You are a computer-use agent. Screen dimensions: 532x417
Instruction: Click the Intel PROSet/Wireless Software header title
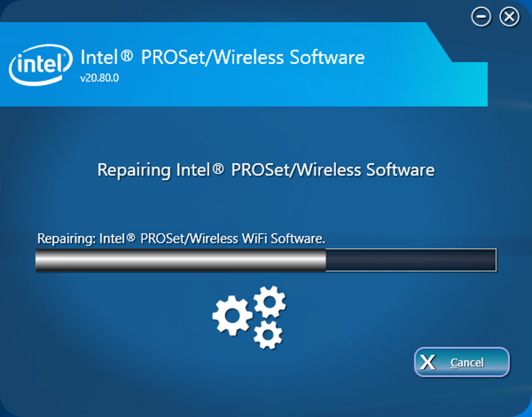223,57
